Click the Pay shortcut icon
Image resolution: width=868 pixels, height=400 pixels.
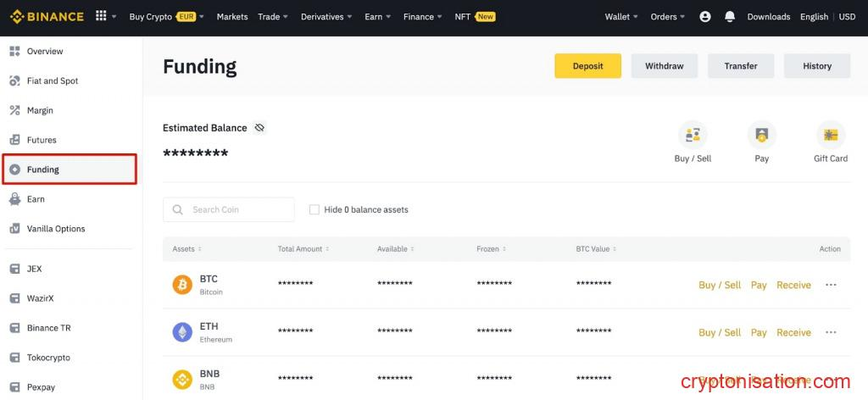click(x=761, y=135)
